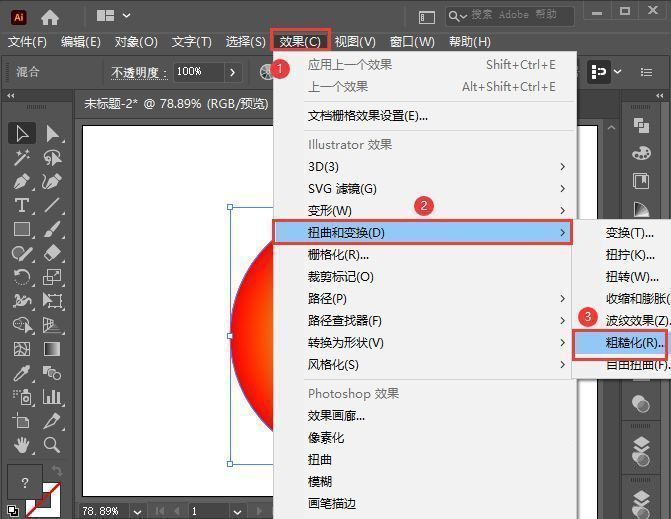671x519 pixels.
Task: Pick the Free Transform tool
Action: tap(52, 301)
